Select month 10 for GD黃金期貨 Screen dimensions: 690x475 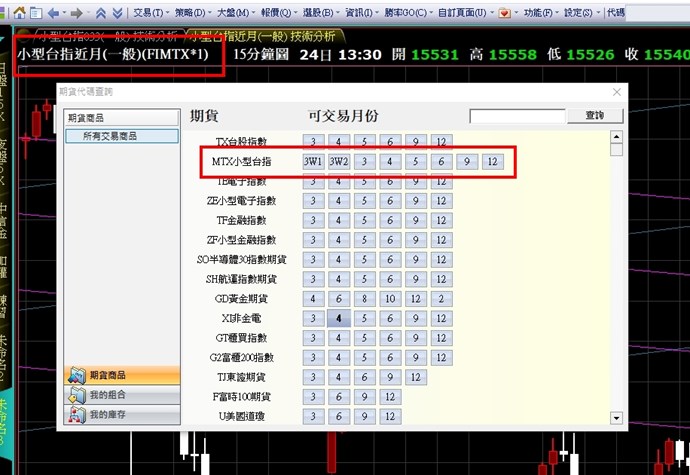click(389, 299)
